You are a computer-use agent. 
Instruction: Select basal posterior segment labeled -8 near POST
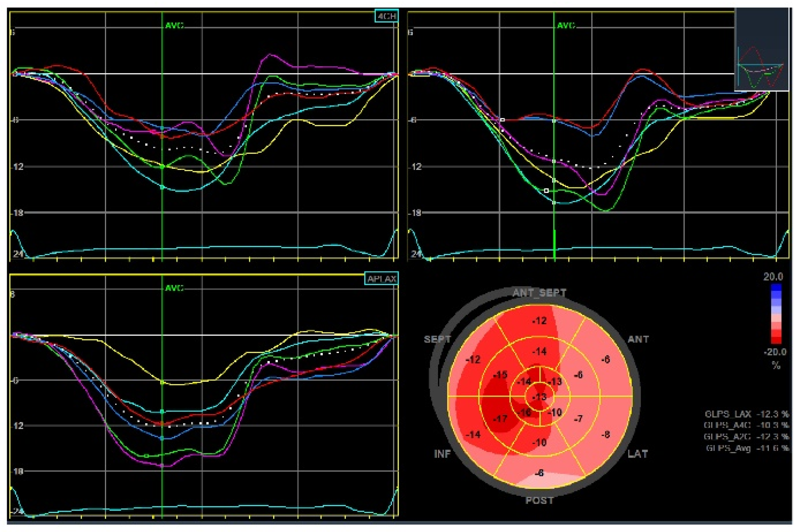point(539,473)
